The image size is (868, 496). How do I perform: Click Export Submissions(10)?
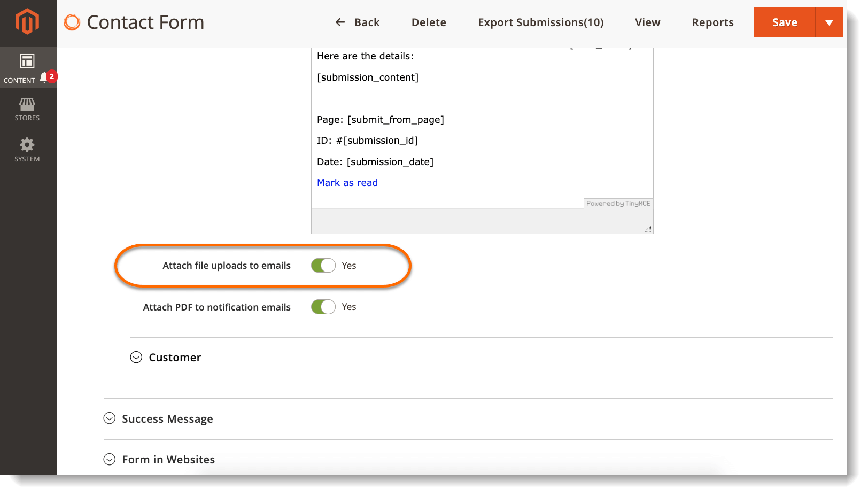540,22
